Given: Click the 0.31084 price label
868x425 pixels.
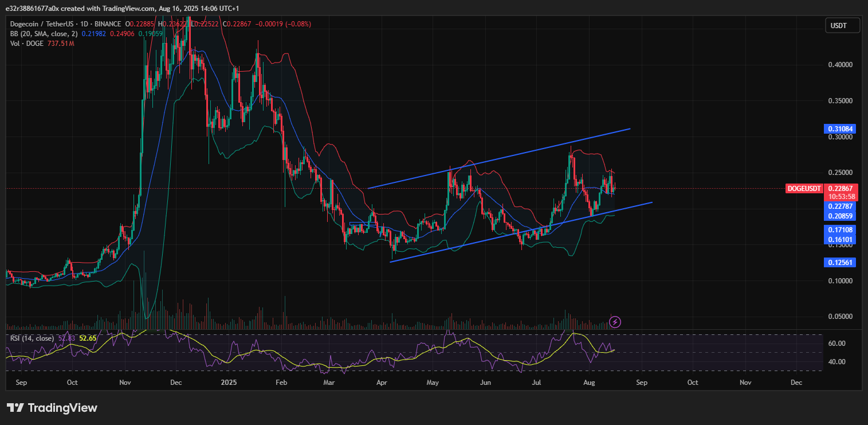Looking at the screenshot, I should coord(841,129).
